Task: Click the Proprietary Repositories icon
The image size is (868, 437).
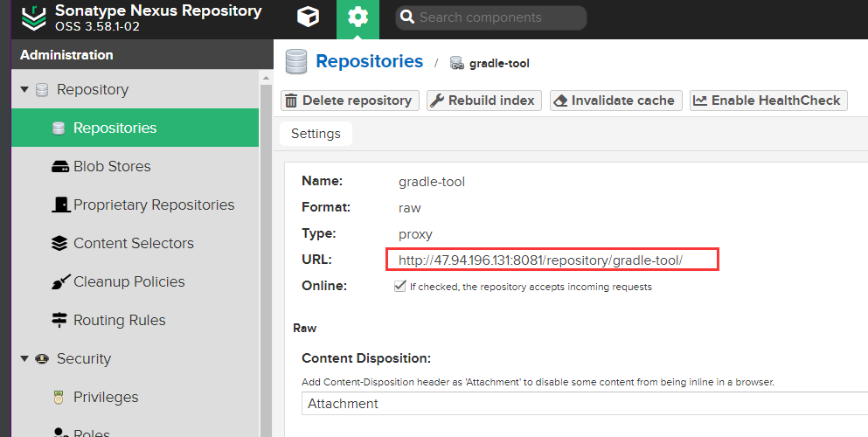Action: [59, 205]
